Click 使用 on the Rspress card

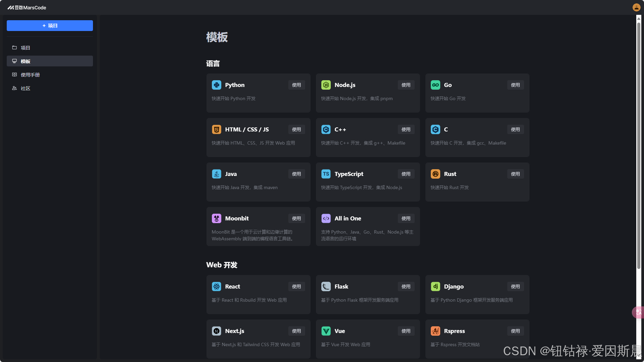click(x=515, y=331)
